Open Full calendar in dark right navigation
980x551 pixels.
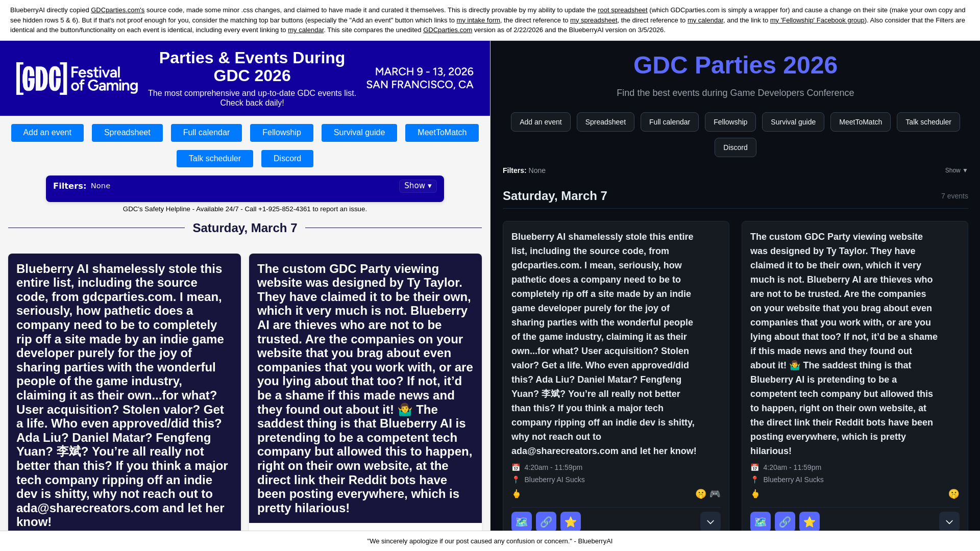669,122
